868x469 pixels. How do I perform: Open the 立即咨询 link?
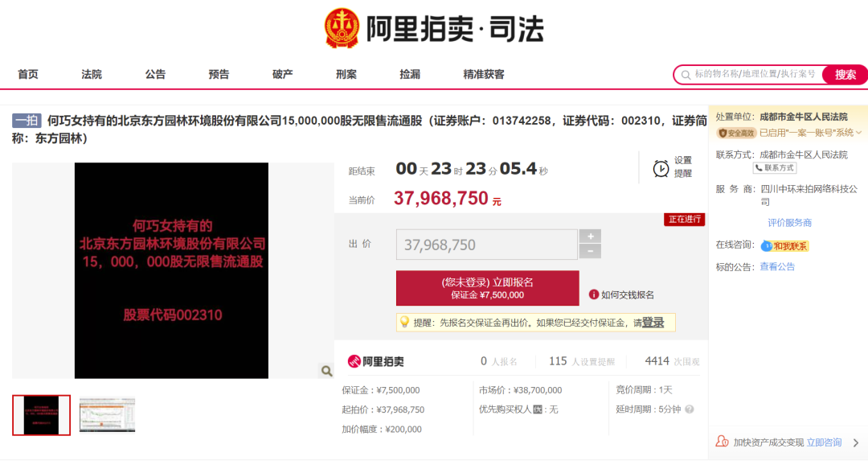824,442
